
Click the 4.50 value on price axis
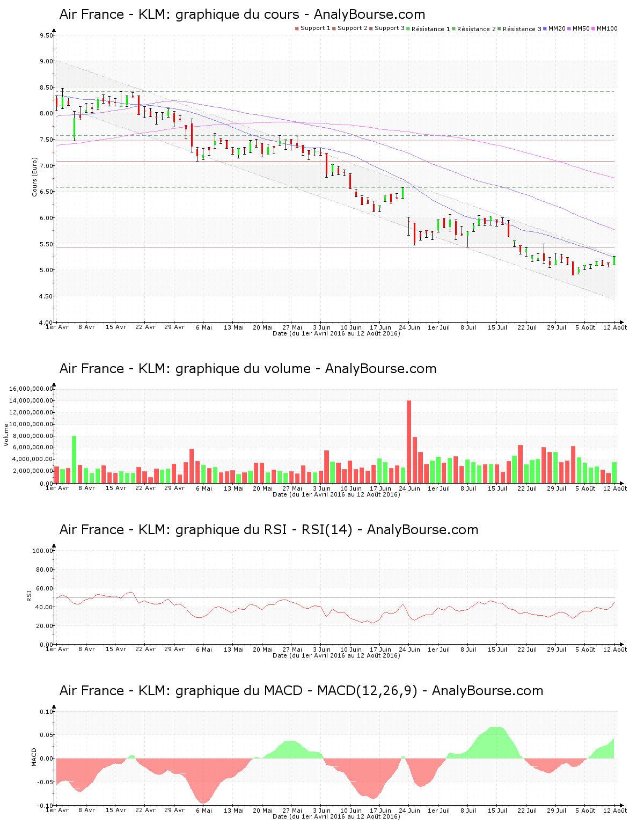coord(46,296)
